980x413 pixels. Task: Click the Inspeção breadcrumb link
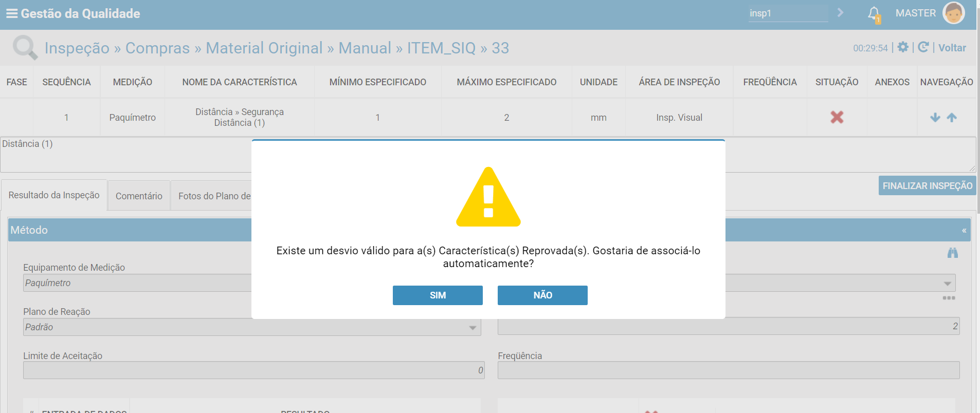77,48
